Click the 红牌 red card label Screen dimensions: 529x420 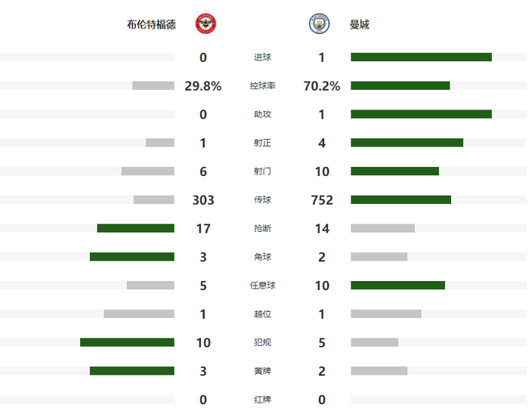pos(262,400)
